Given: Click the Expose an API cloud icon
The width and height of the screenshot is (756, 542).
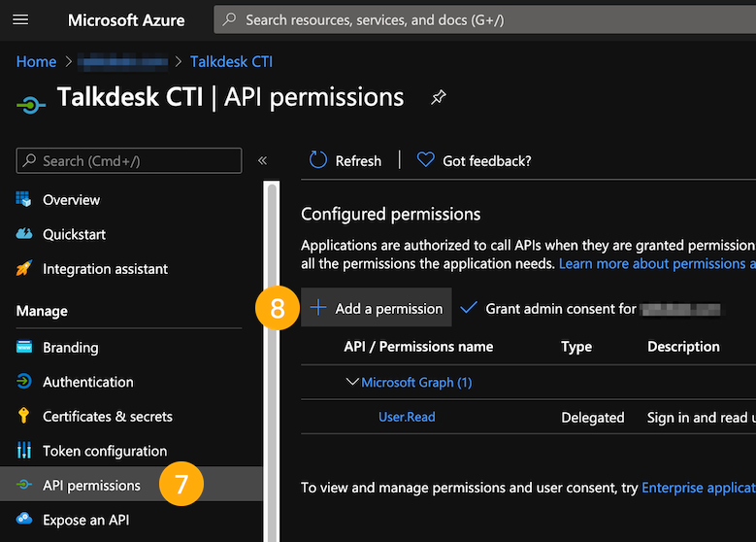Looking at the screenshot, I should click(x=24, y=519).
